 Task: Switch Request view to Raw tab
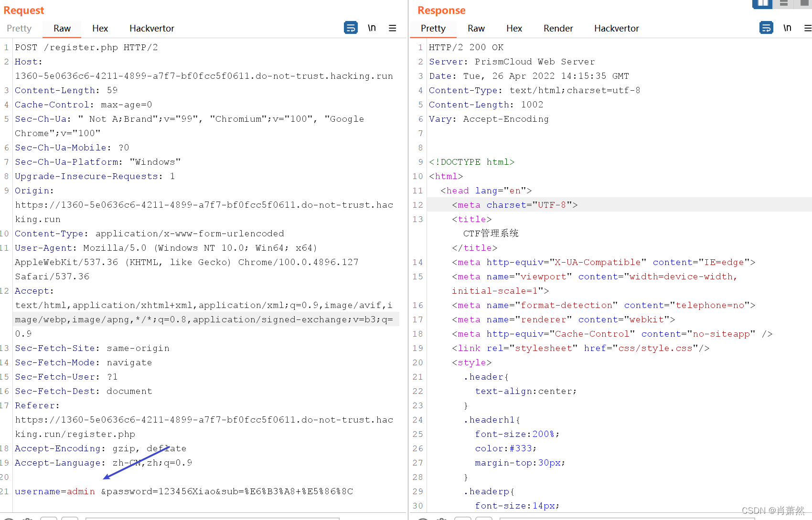(62, 28)
